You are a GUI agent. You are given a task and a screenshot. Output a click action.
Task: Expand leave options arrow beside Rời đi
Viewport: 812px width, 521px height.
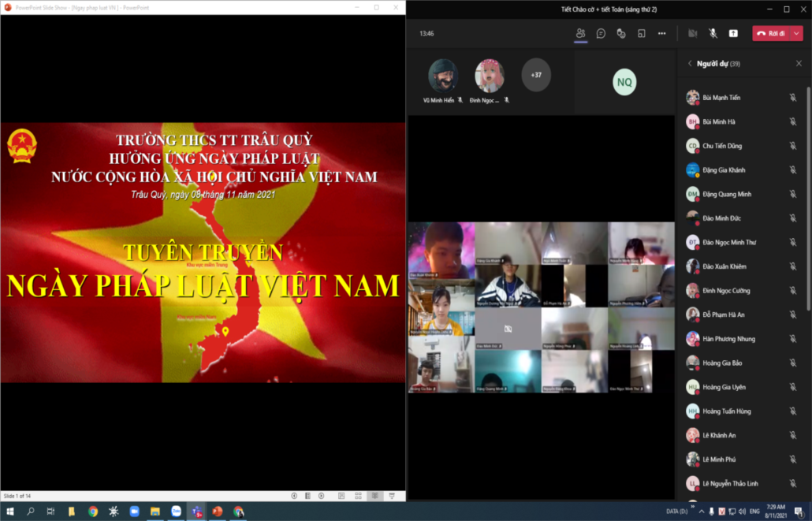pos(797,34)
